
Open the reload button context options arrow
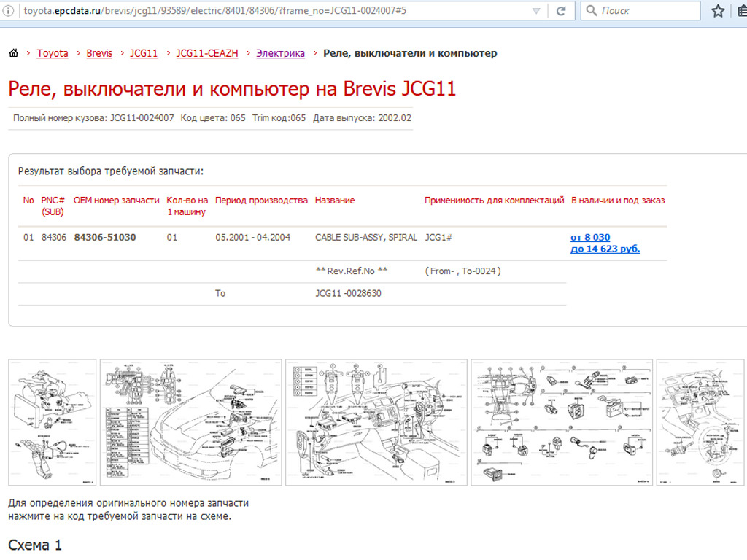pos(560,11)
